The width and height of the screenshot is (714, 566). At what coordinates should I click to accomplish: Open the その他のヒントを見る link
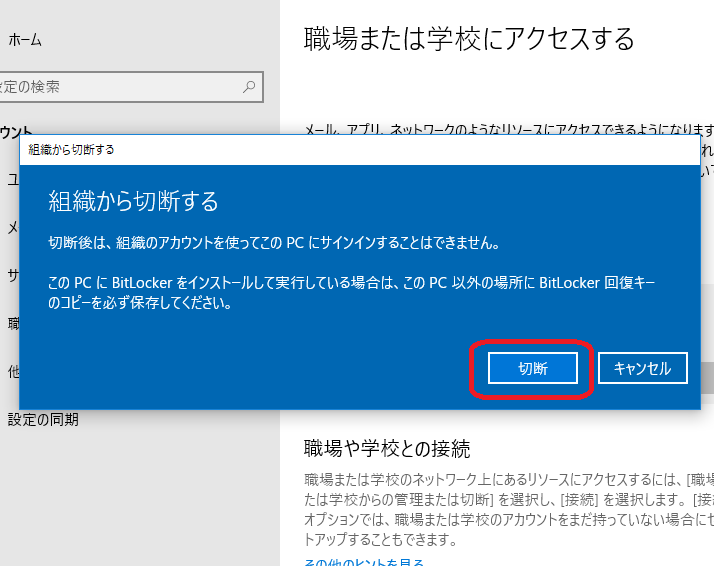364,562
